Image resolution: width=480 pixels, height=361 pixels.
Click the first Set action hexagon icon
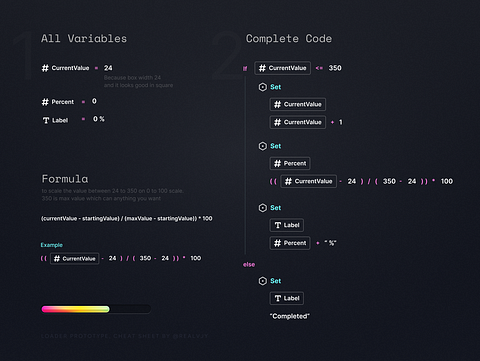[x=263, y=87]
